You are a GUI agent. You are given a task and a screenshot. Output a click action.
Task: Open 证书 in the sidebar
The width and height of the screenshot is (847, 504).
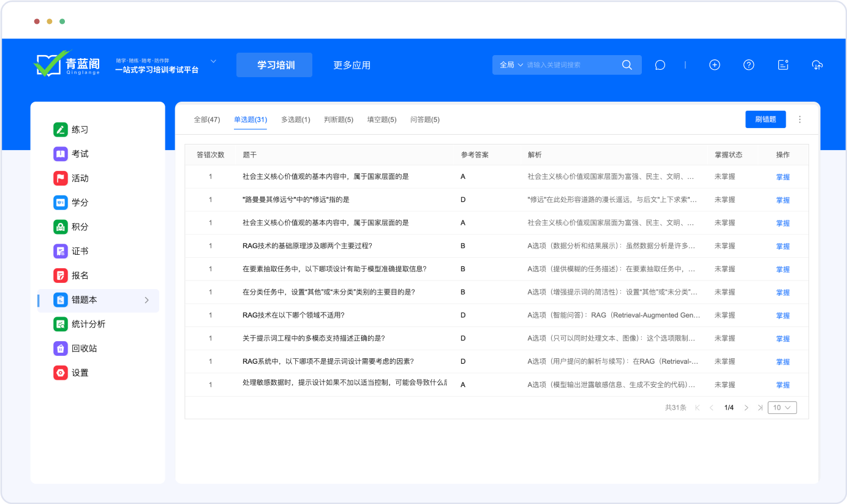[80, 251]
